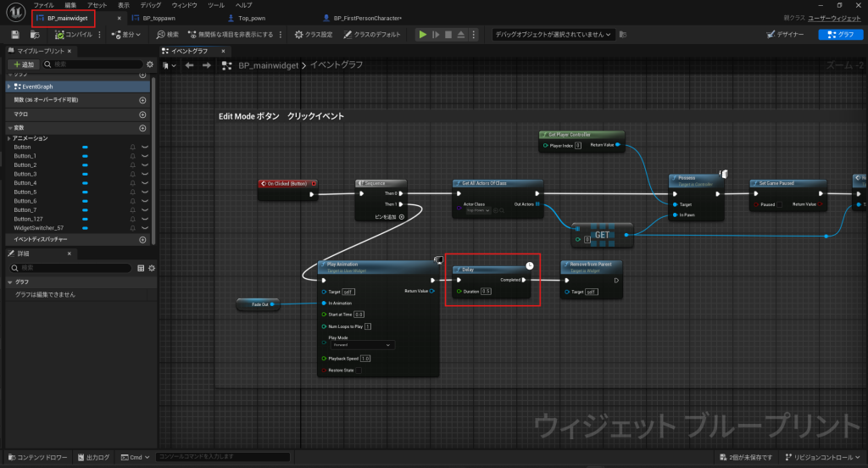Open My Blueprint panel settings gear
This screenshot has height=468, width=868.
[x=150, y=64]
